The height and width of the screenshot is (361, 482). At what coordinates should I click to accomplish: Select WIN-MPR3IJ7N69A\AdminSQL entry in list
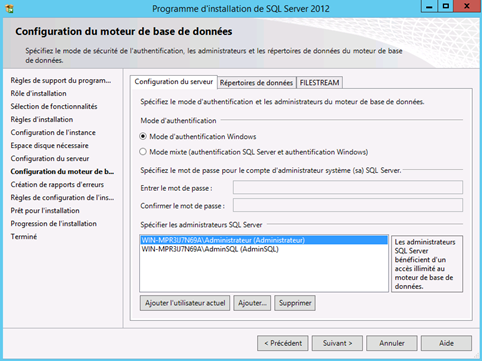point(264,249)
